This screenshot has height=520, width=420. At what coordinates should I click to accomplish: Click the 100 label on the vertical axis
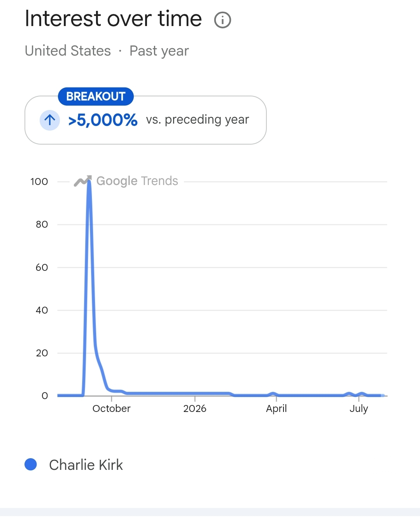coord(39,181)
